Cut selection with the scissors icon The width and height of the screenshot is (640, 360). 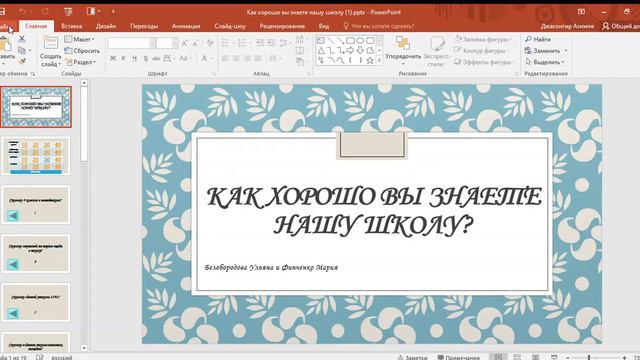pos(22,39)
